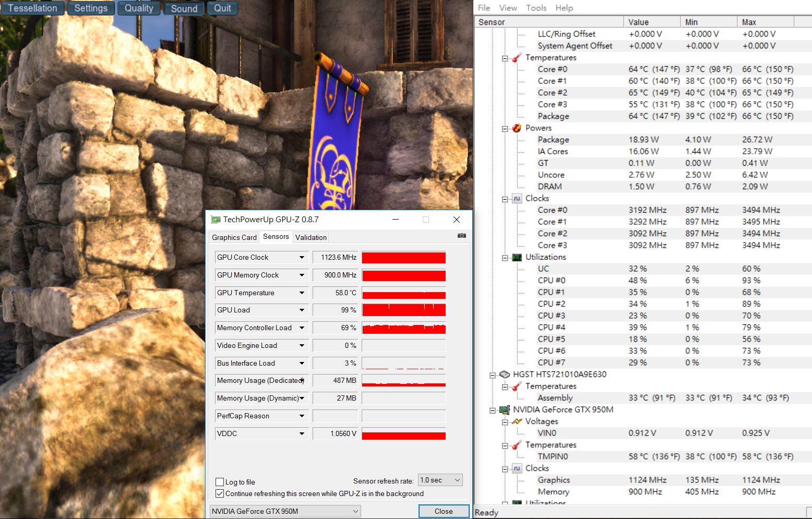Click the GPU Clocks waveform icon
The image size is (812, 519).
point(517,468)
